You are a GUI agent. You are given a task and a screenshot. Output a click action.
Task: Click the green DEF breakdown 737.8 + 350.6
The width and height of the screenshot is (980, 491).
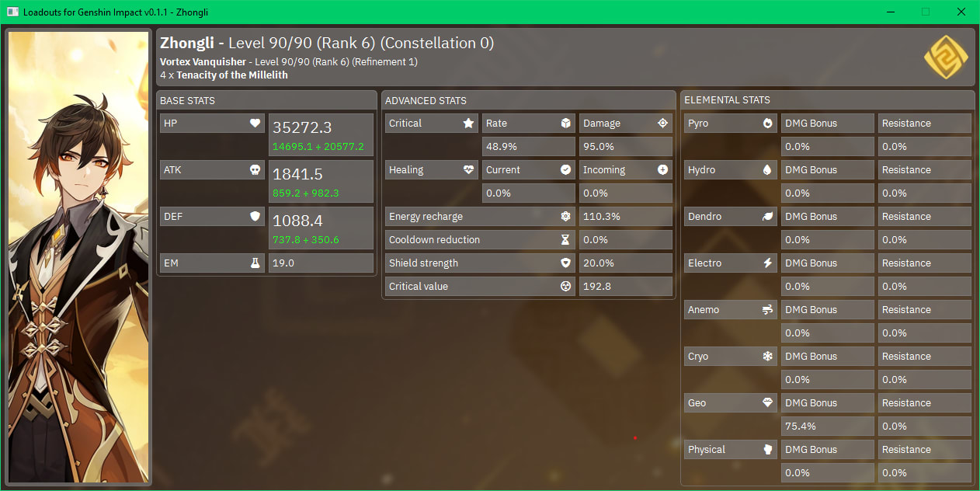pyautogui.click(x=306, y=240)
